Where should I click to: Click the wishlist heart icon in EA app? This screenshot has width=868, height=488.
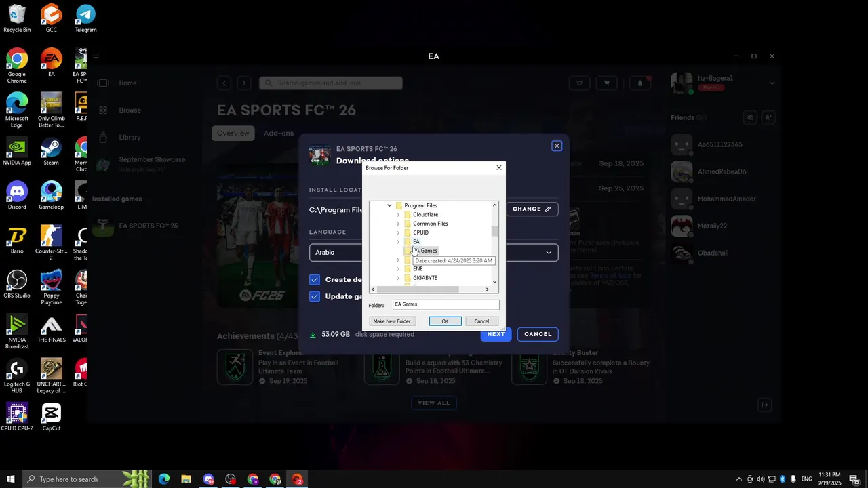pos(579,83)
